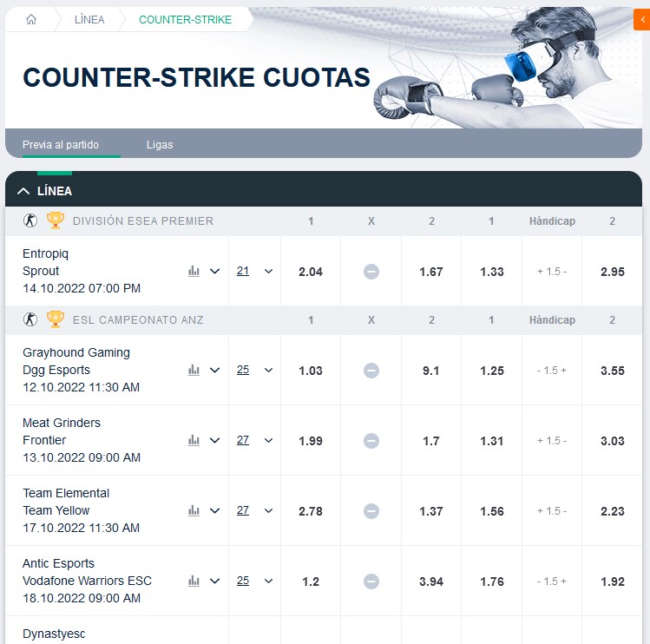This screenshot has width=650, height=644.
Task: Switch to the Ligas tab
Action: [x=160, y=145]
